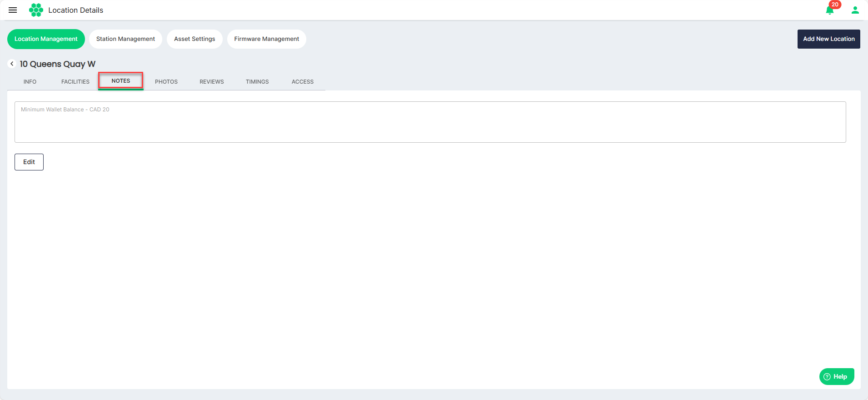The width and height of the screenshot is (868, 400).
Task: Switch to the TIMINGS tab
Action: pyautogui.click(x=257, y=82)
